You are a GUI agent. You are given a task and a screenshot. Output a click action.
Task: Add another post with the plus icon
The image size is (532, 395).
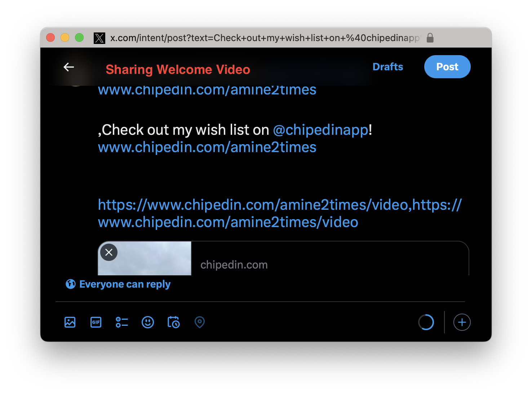click(x=462, y=322)
